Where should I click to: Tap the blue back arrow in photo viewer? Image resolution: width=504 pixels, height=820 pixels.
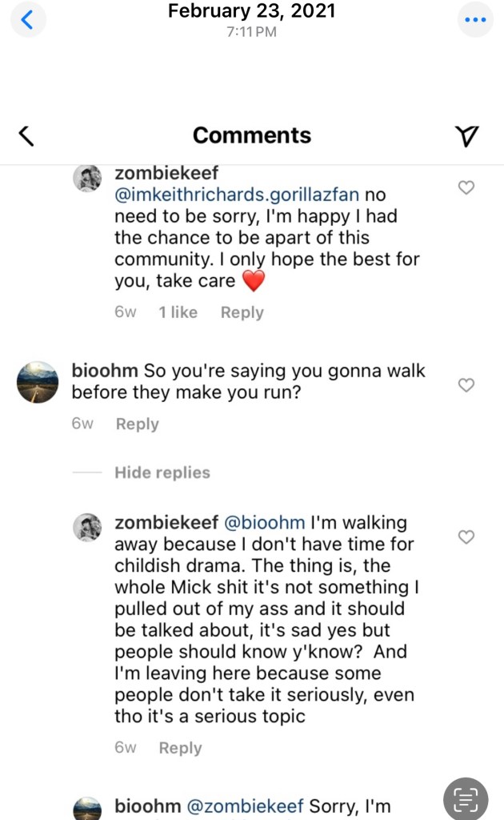[27, 20]
